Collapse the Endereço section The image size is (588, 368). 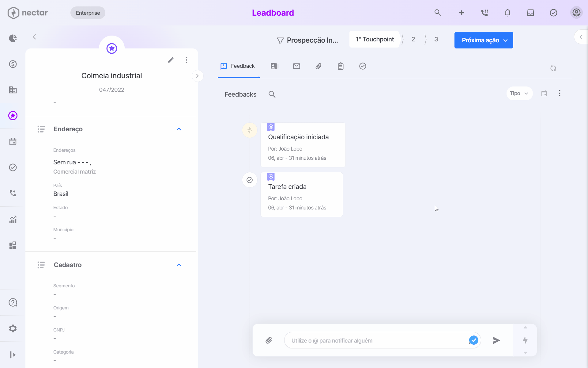pyautogui.click(x=179, y=129)
